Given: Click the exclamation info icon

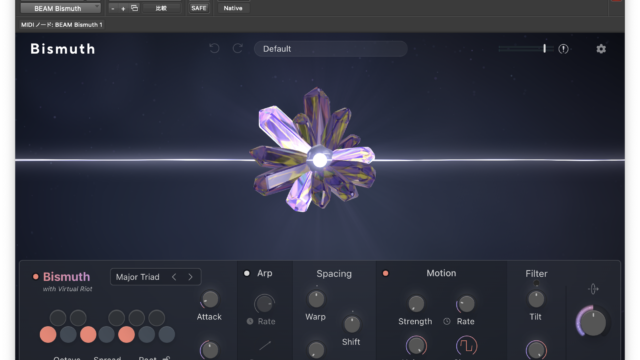Looking at the screenshot, I should [x=563, y=49].
